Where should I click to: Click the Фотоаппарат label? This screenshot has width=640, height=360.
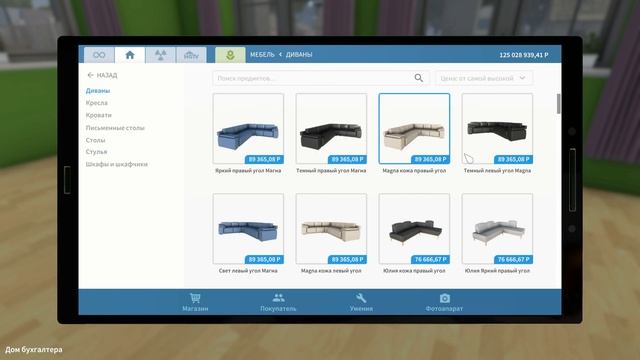[444, 309]
